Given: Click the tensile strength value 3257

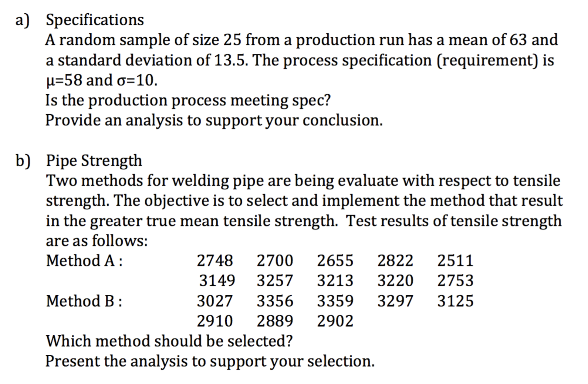Looking at the screenshot, I should (x=275, y=281).
